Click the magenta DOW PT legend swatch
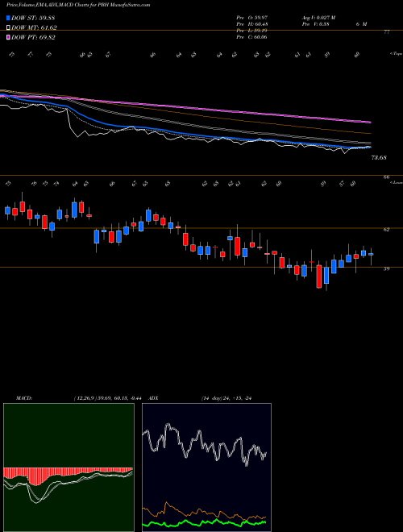Image resolution: width=403 pixels, height=532 pixels. 8,37
